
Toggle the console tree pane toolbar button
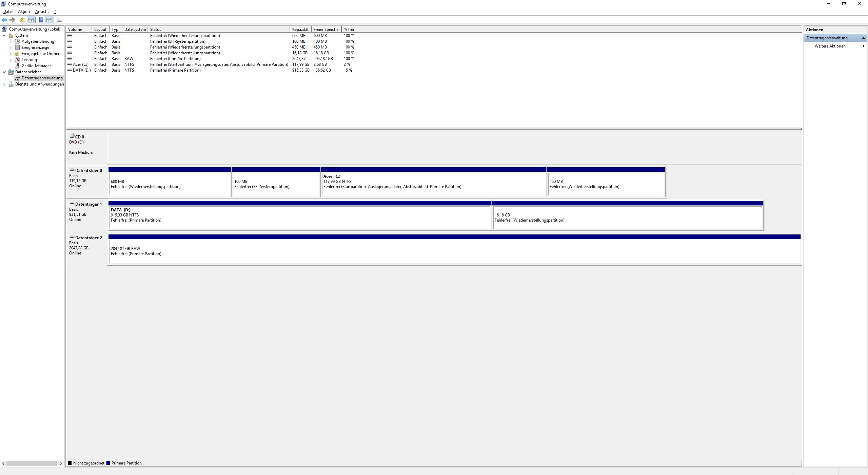[31, 20]
